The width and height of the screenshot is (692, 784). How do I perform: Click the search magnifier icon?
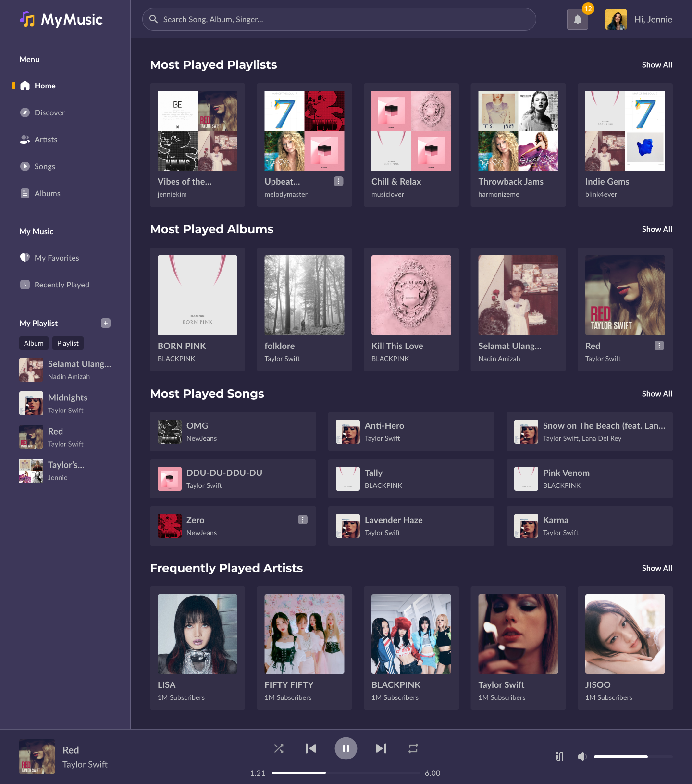click(x=154, y=19)
